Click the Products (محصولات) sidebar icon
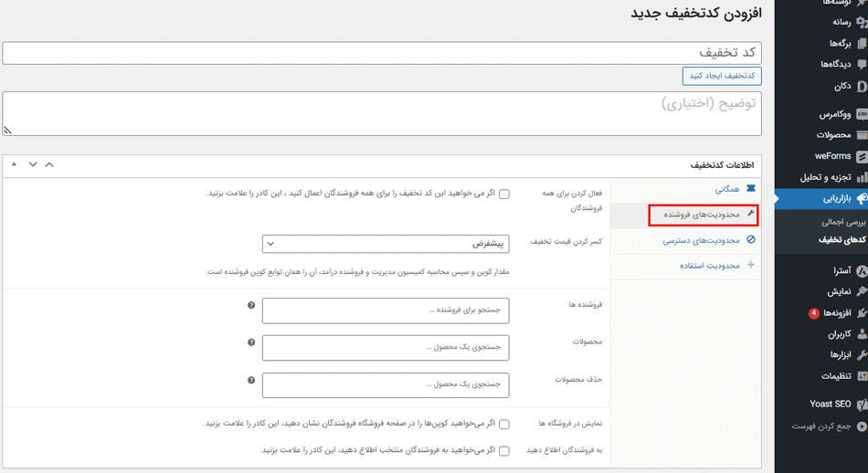The image size is (868, 473). [x=862, y=135]
